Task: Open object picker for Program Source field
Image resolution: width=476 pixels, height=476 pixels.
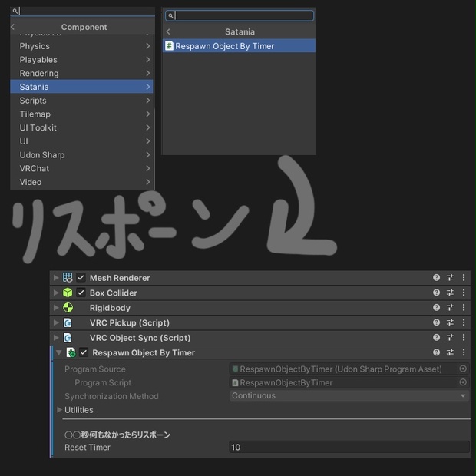Action: (x=463, y=369)
